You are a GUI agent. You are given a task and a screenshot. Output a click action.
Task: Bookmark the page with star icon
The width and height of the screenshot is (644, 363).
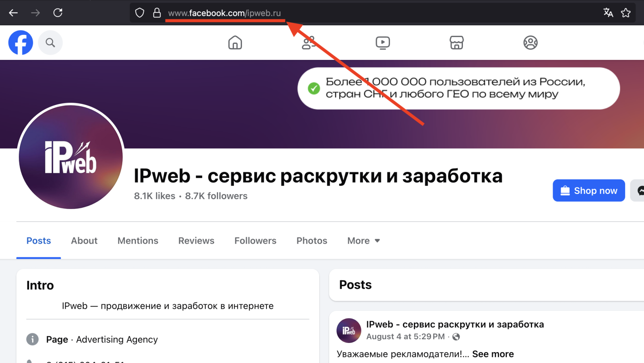(x=625, y=13)
